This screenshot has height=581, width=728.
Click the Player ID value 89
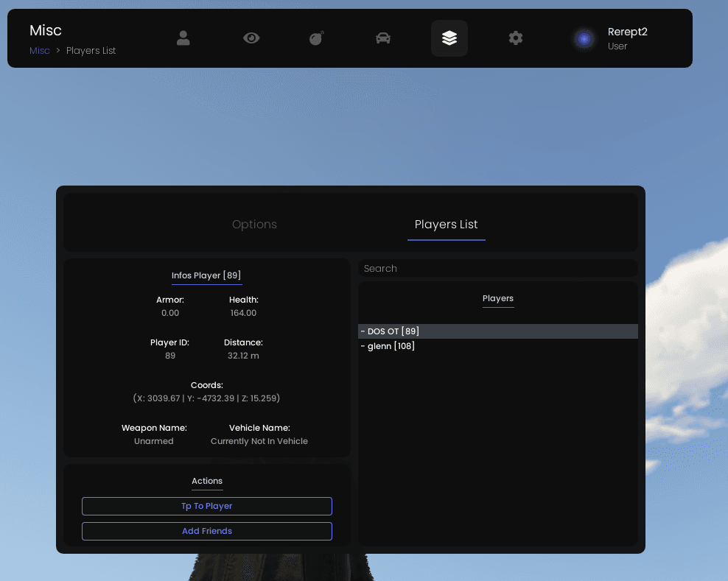pos(170,356)
